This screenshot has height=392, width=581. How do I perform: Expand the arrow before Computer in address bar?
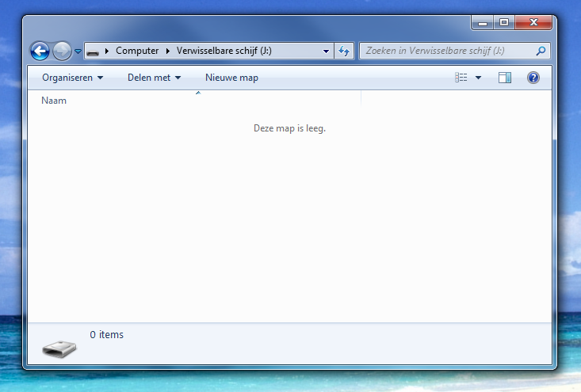107,51
